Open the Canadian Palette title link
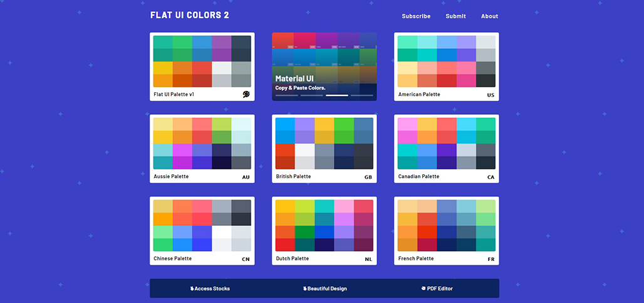Viewport: 644px width, 303px height. (x=418, y=176)
